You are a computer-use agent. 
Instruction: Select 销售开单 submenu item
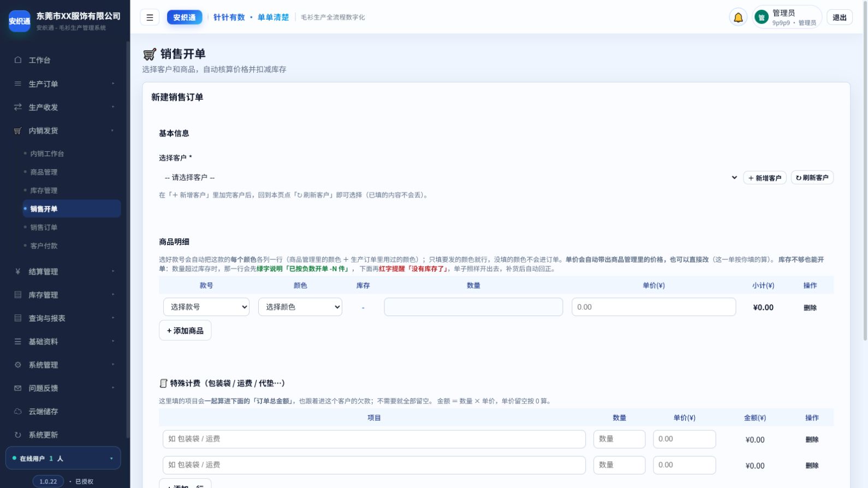coord(72,209)
